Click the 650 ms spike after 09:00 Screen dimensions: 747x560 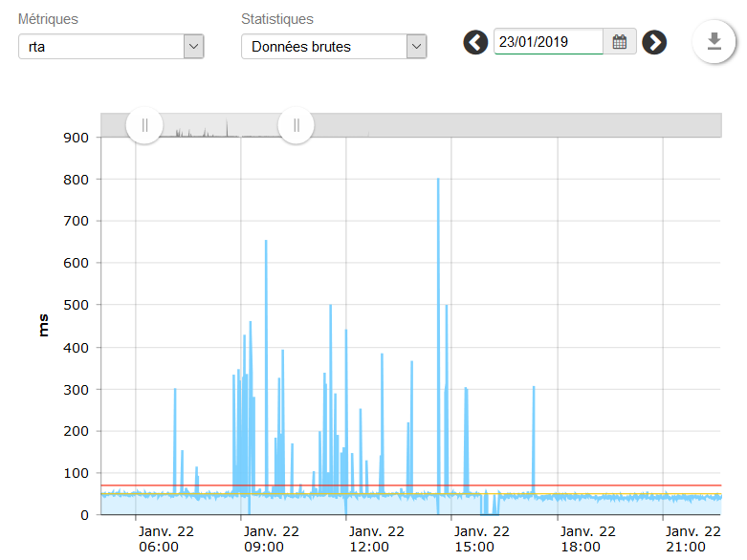pyautogui.click(x=266, y=366)
